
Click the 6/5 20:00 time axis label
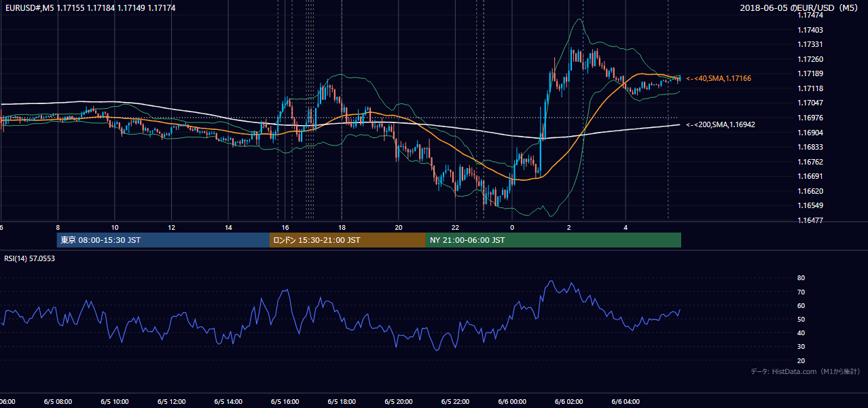point(399,401)
